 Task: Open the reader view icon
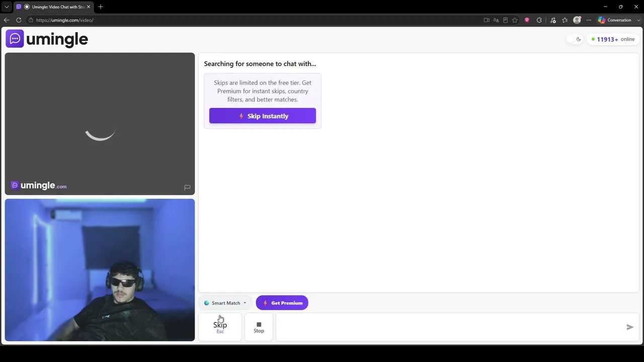[x=506, y=20]
